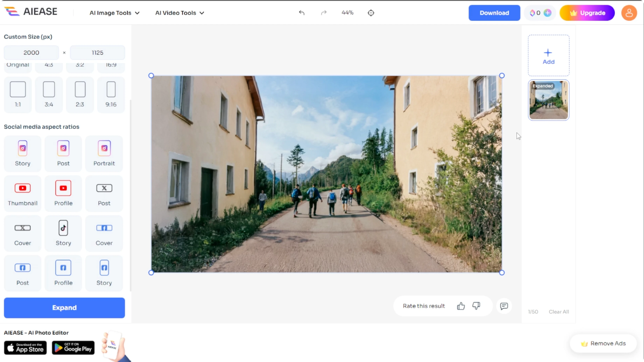Click Clear All
The width and height of the screenshot is (644, 362).
pyautogui.click(x=559, y=311)
